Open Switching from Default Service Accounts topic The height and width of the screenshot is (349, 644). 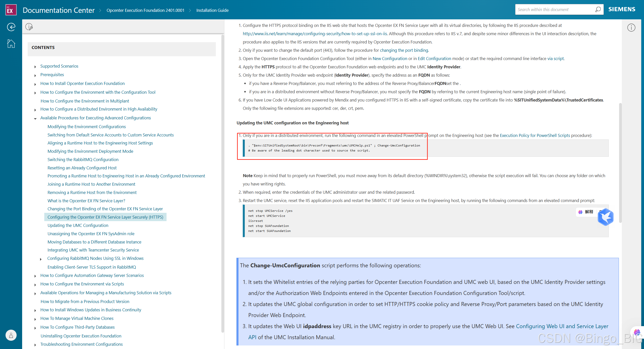pyautogui.click(x=110, y=135)
